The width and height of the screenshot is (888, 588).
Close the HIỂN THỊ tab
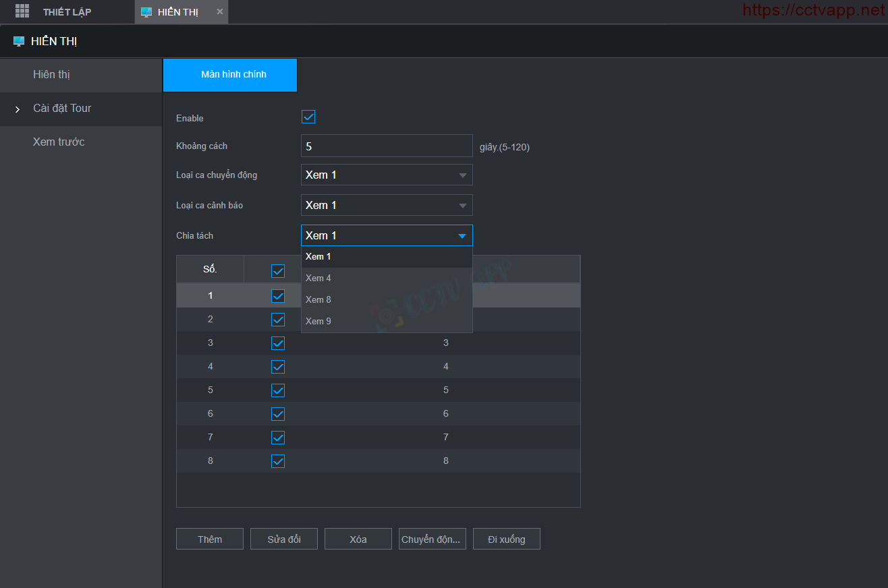[220, 11]
